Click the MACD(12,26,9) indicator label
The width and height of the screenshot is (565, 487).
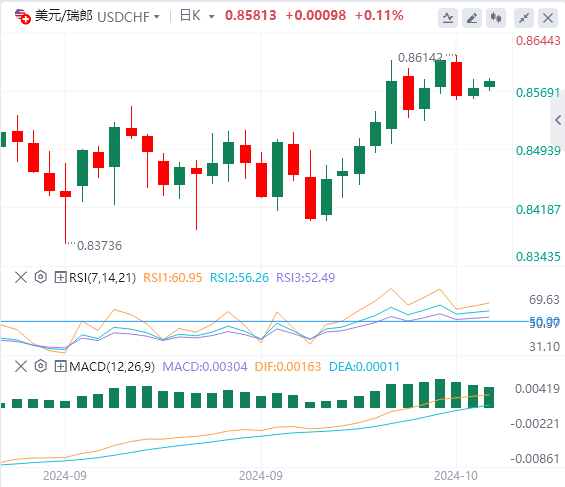pos(112,367)
